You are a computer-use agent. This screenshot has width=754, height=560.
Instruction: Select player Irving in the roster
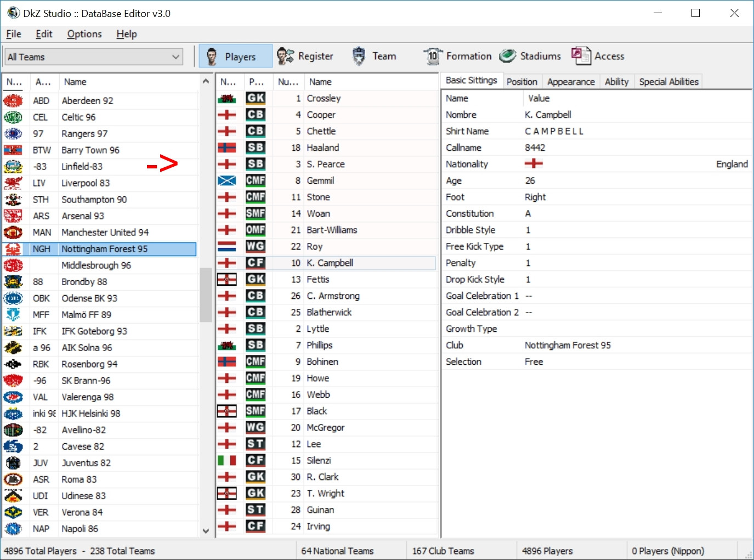[x=326, y=526]
